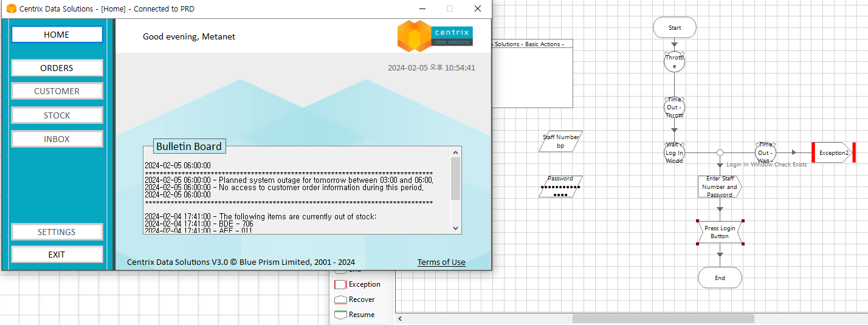The image size is (868, 325).
Task: Go to the CUSTOMER screen
Action: [x=57, y=91]
